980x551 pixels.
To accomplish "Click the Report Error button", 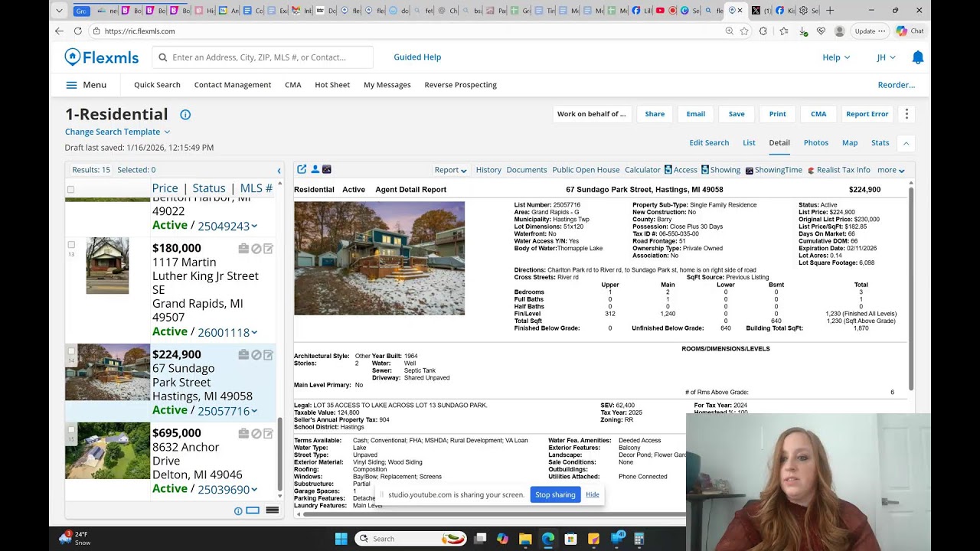I will (x=867, y=114).
